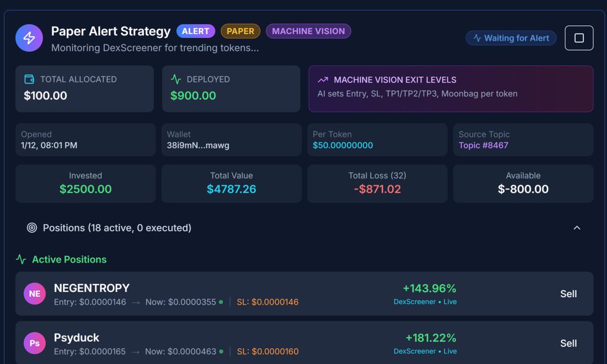The width and height of the screenshot is (607, 364).
Task: Sell the Psyduck position
Action: tap(569, 343)
